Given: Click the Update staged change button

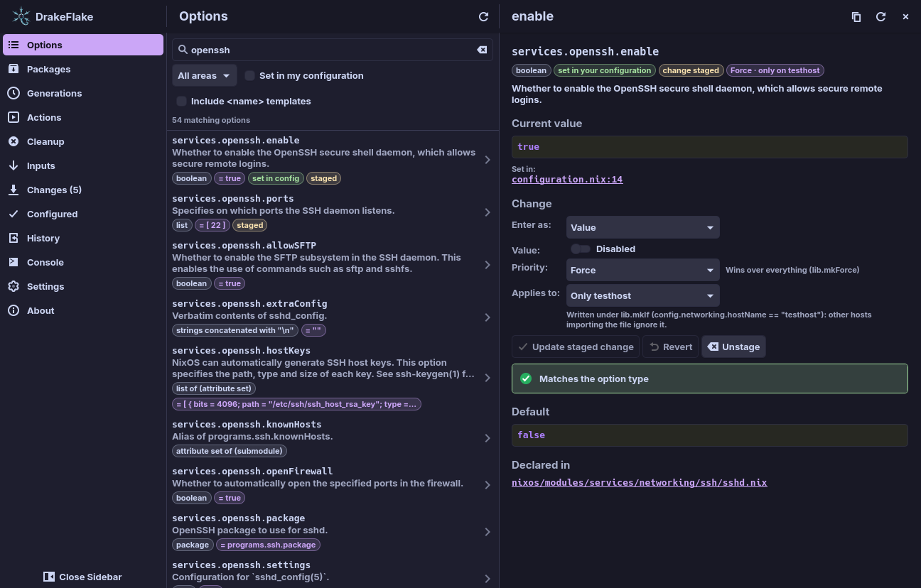Looking at the screenshot, I should (576, 347).
